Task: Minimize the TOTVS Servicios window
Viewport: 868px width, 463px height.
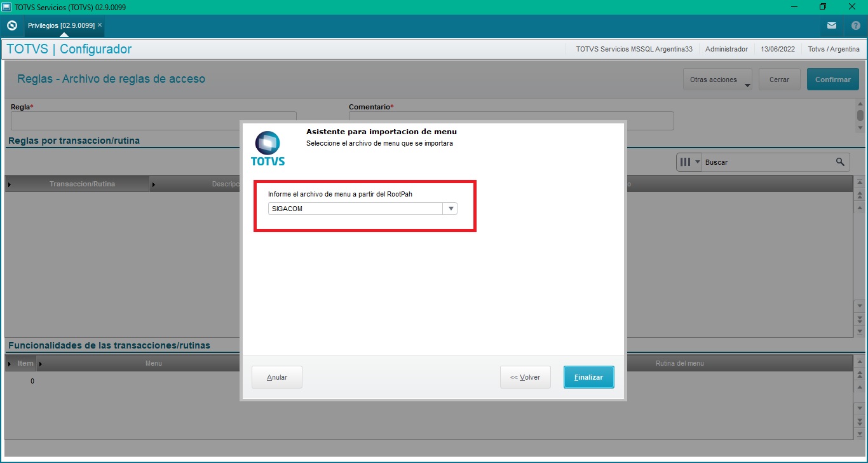Action: click(x=794, y=7)
